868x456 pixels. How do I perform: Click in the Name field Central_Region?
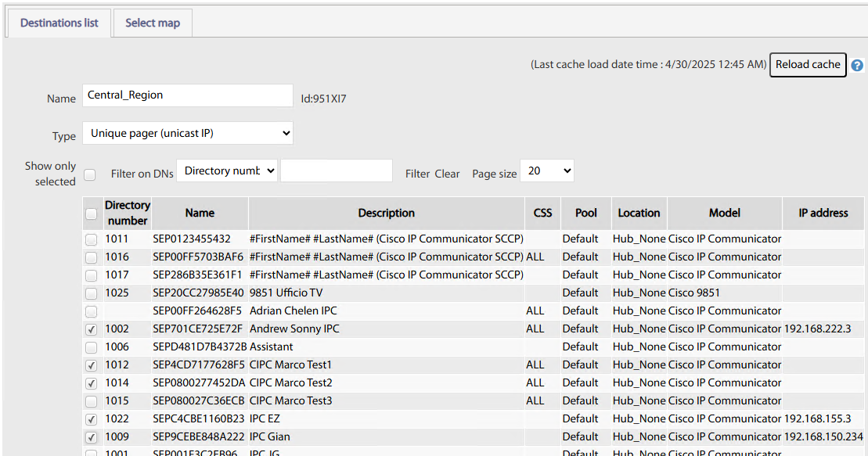point(188,95)
